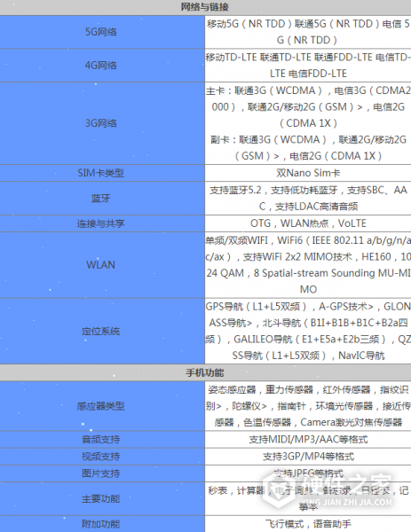Click the 飞行模式，语音助手 value
The height and width of the screenshot is (532, 411).
tap(308, 524)
